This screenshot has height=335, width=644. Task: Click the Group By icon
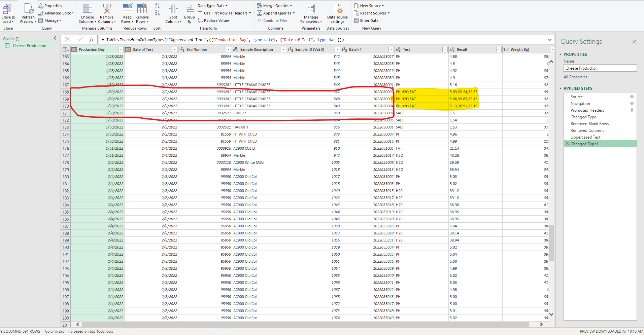189,9
